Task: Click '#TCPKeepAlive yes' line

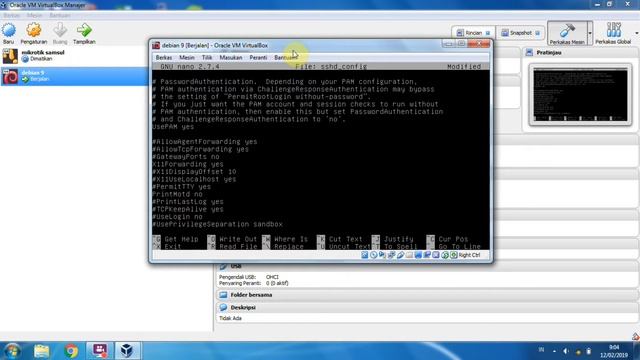Action: pos(188,209)
